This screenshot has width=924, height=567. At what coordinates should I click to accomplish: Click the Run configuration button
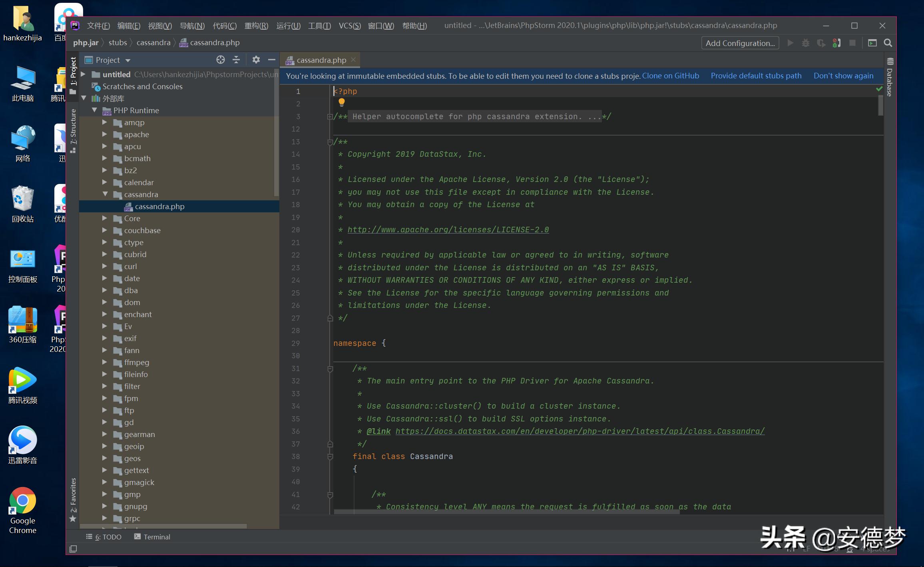click(x=791, y=42)
